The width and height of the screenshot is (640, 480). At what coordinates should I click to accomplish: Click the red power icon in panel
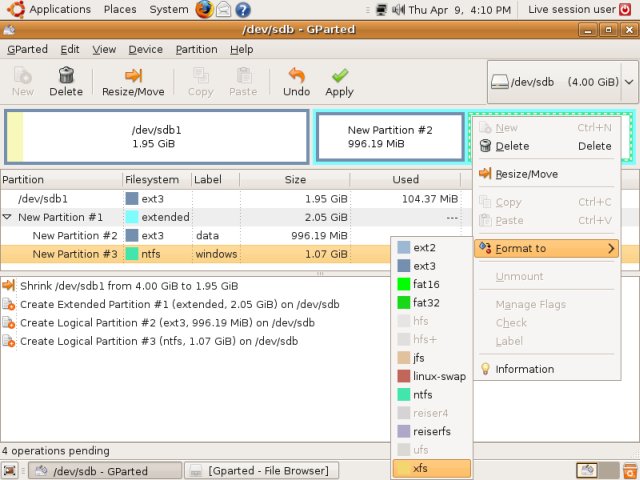[625, 9]
